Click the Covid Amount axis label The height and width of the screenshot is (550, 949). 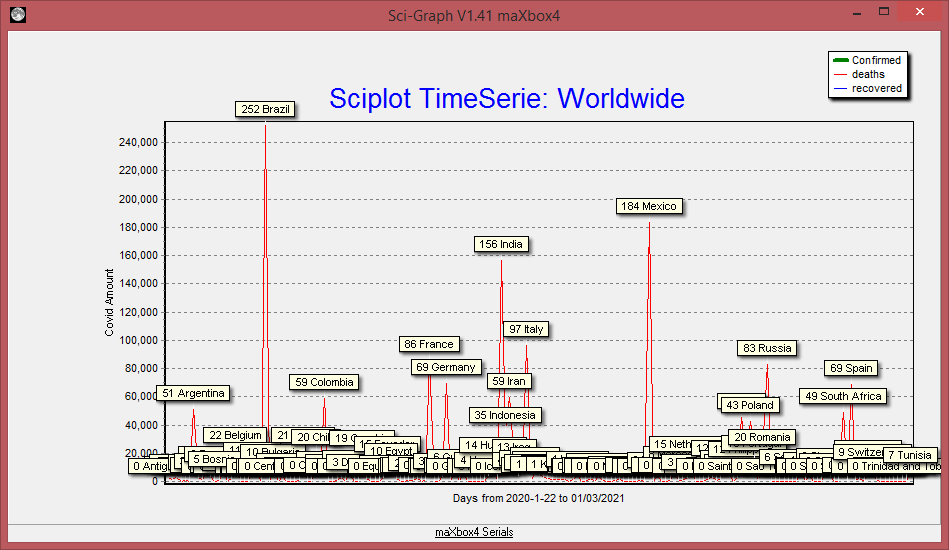coord(110,302)
